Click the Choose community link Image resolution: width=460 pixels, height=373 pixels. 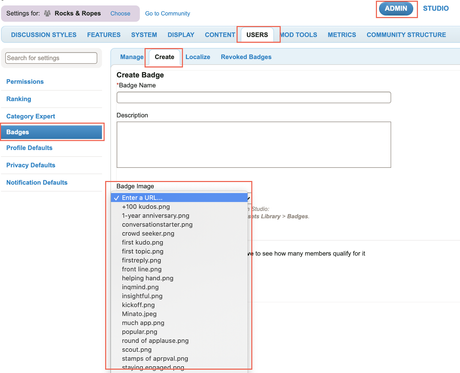click(x=120, y=13)
